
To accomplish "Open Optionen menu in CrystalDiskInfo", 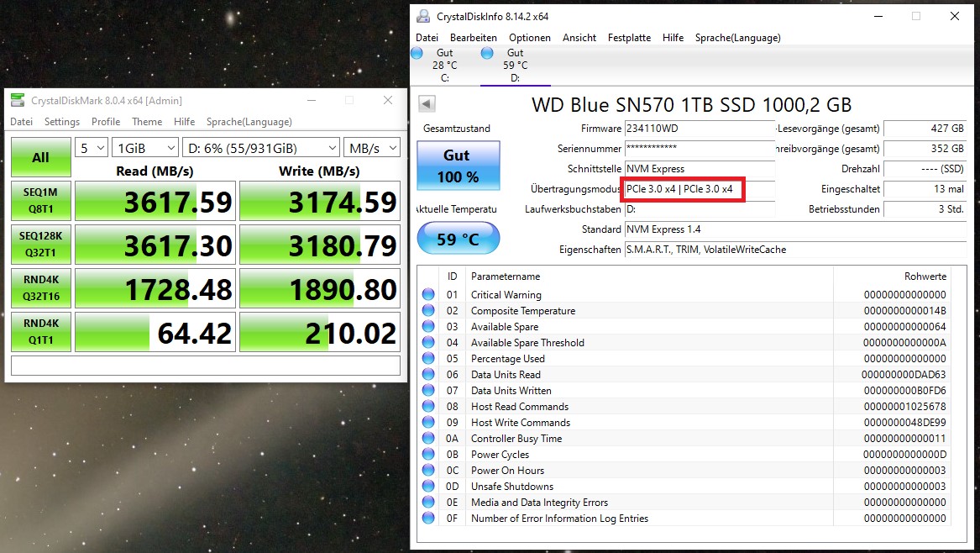I will 529,38.
